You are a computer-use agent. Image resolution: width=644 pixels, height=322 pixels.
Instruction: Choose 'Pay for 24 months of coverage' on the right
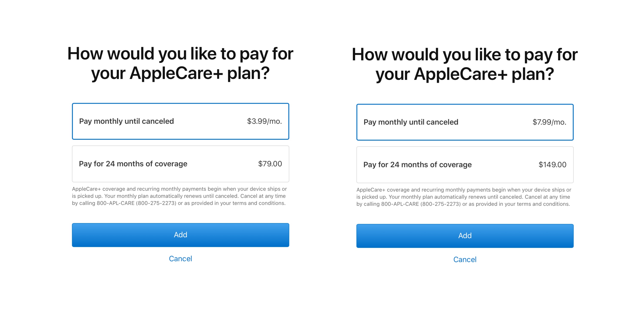pos(465,164)
